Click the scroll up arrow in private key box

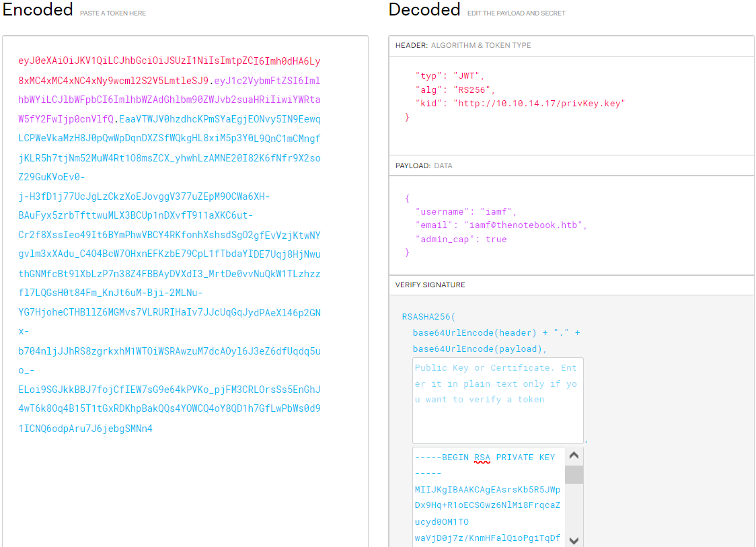(574, 455)
